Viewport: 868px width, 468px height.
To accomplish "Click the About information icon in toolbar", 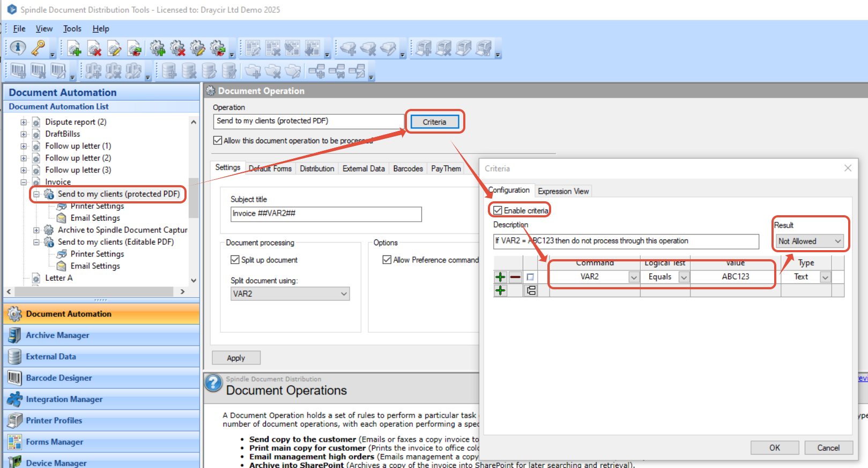I will (18, 48).
